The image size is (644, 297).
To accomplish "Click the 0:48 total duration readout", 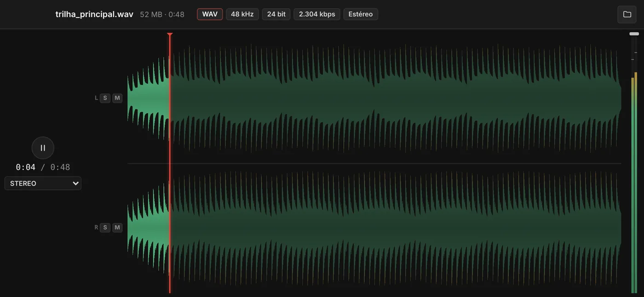I will point(60,167).
